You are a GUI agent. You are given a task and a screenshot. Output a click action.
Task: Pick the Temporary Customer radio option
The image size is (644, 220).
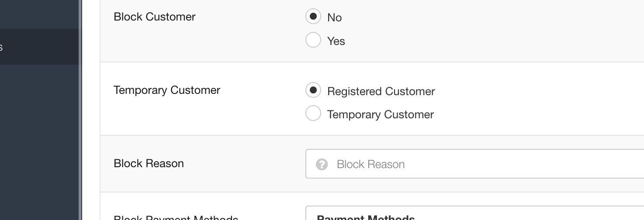313,113
